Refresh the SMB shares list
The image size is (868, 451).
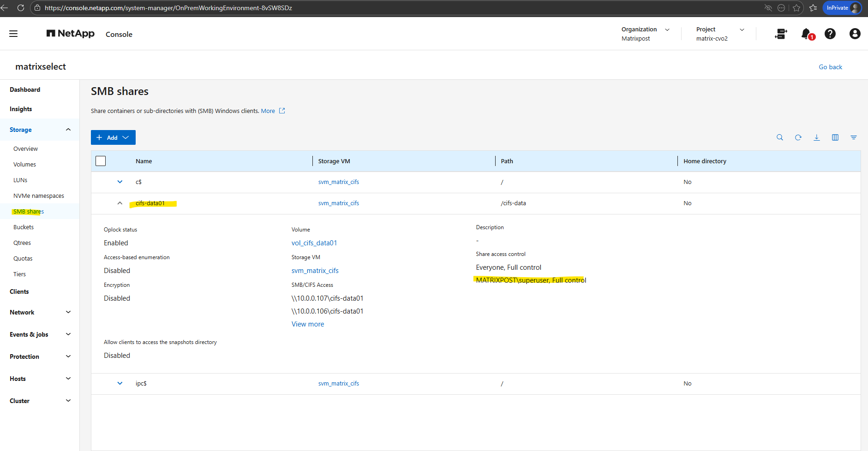pyautogui.click(x=798, y=137)
